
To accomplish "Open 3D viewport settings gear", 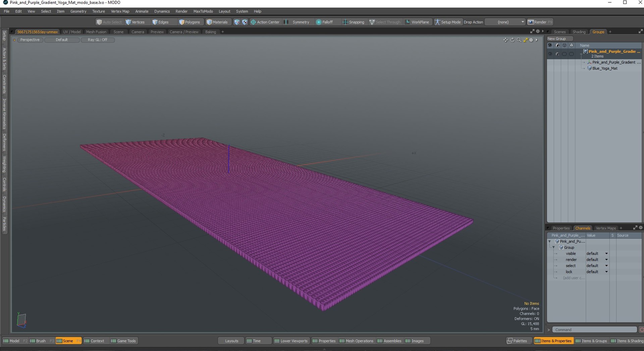I will tap(531, 40).
